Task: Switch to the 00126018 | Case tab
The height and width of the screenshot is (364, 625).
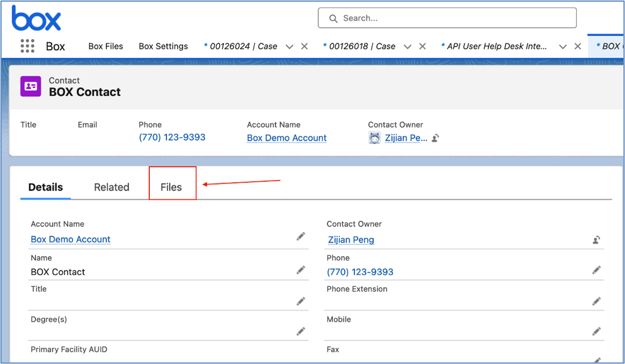Action: pyautogui.click(x=359, y=46)
